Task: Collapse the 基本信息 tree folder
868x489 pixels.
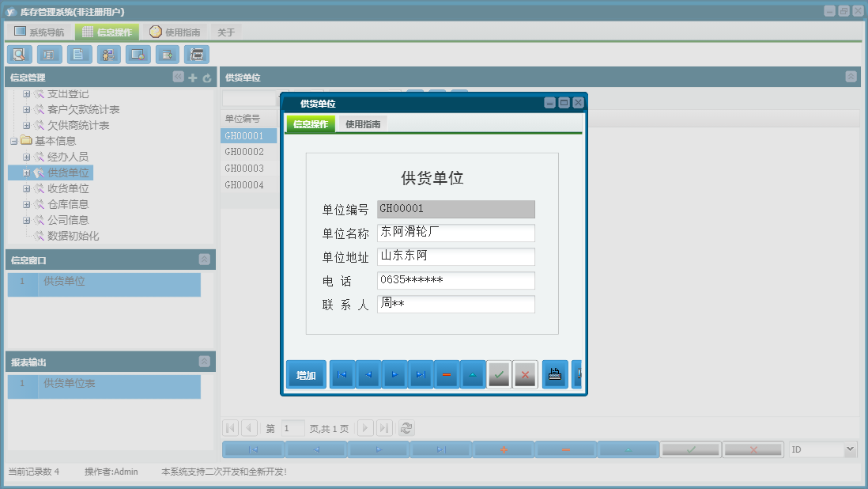Action: coord(13,141)
